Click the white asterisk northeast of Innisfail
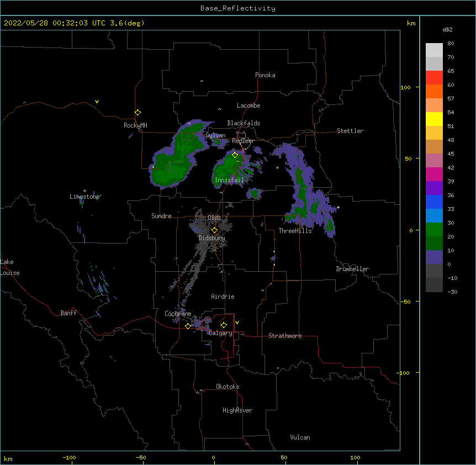 [x=277, y=167]
